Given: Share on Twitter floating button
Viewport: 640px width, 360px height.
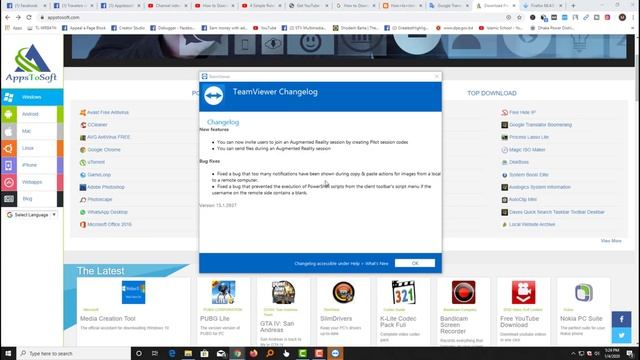Looking at the screenshot, I should pos(621,336).
